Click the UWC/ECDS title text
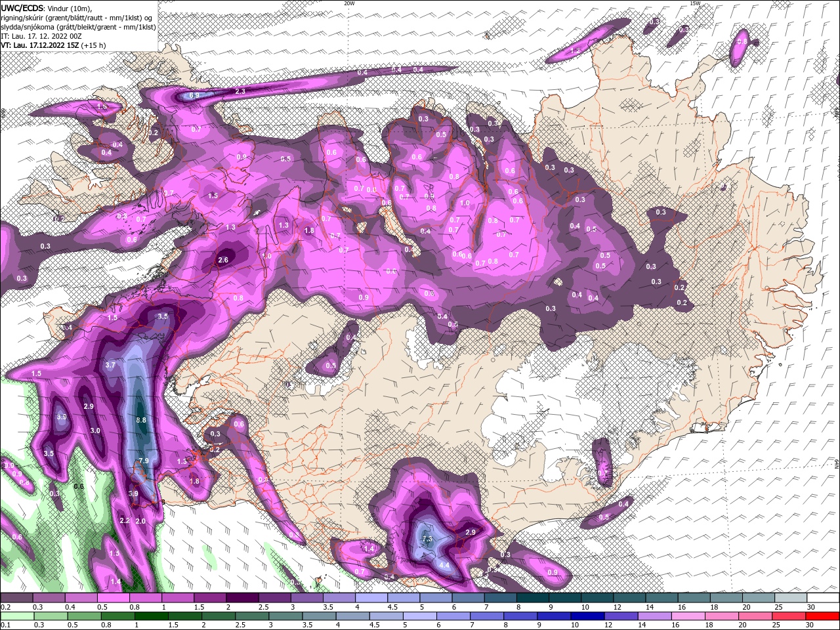The width and height of the screenshot is (840, 630). click(22, 8)
